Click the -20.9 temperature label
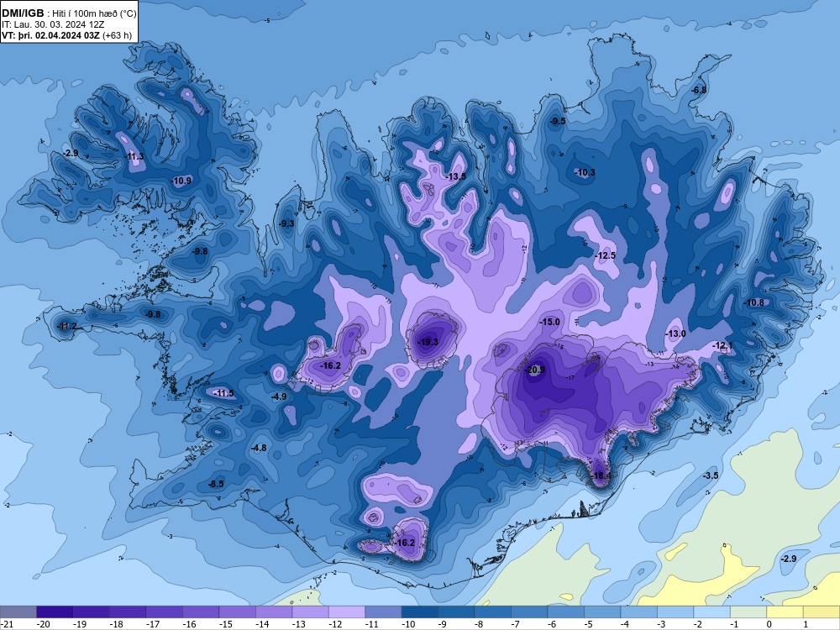 point(535,370)
